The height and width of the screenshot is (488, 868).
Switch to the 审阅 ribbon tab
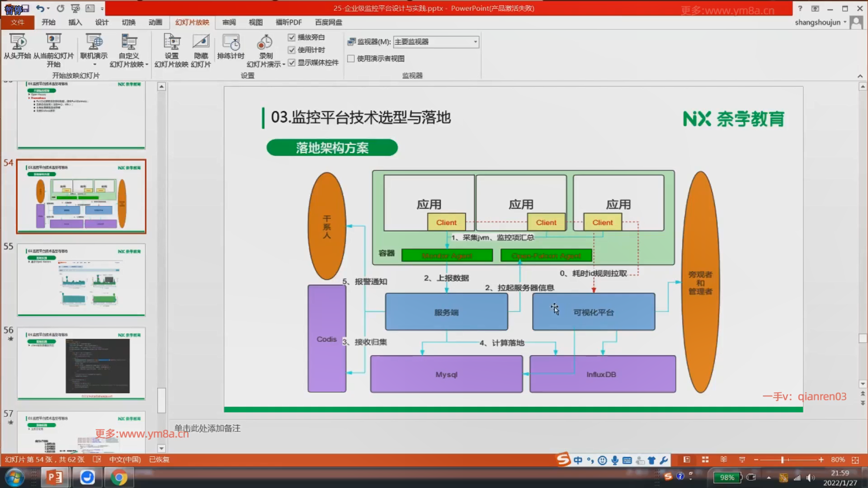(x=229, y=22)
